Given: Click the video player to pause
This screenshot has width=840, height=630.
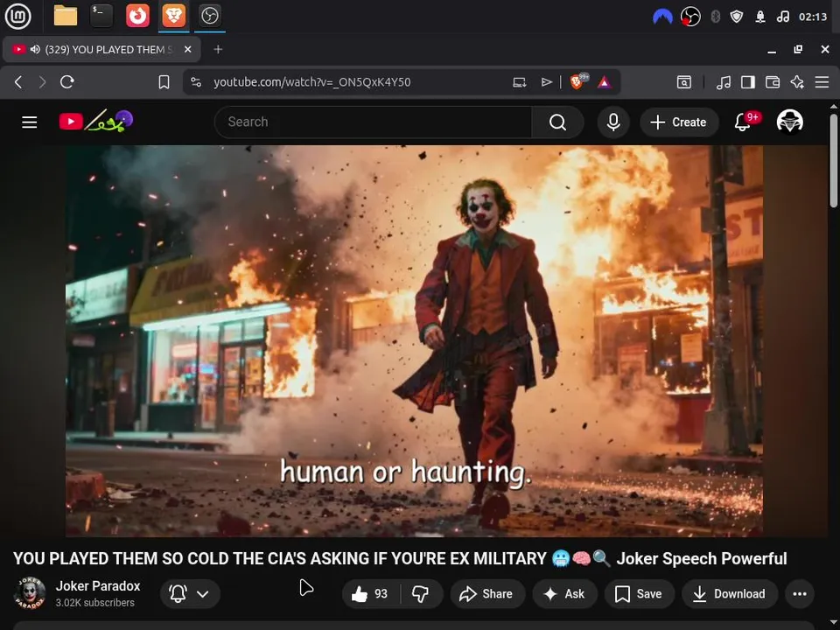Looking at the screenshot, I should tap(414, 340).
